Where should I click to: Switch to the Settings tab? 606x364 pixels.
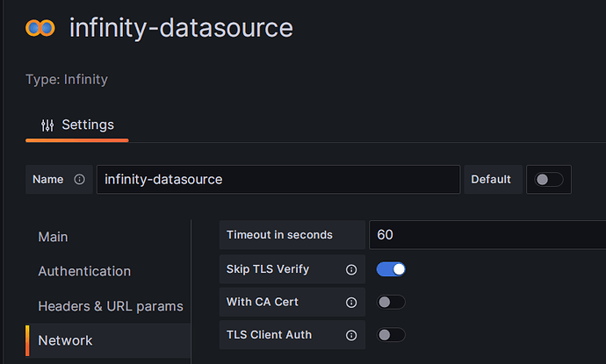77,125
